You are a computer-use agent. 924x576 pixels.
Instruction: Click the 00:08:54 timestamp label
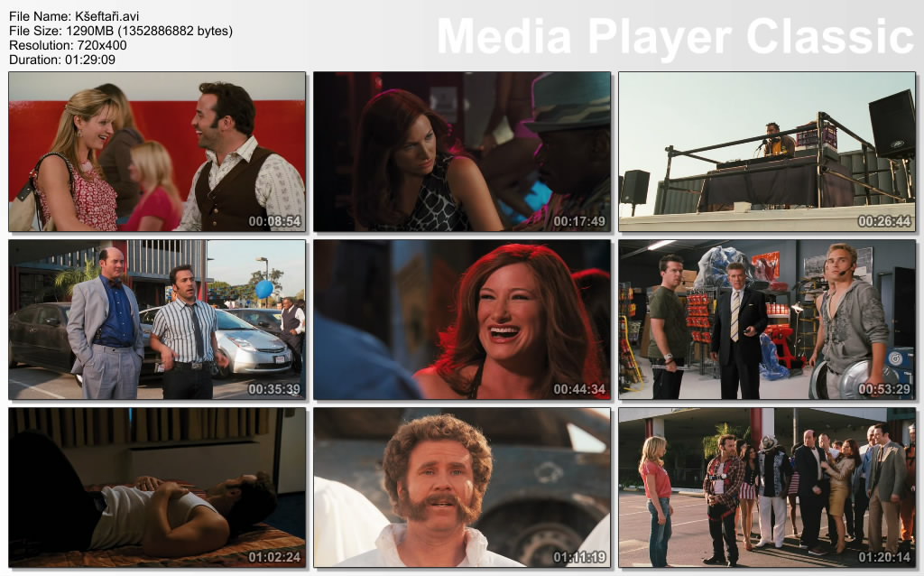pos(274,221)
